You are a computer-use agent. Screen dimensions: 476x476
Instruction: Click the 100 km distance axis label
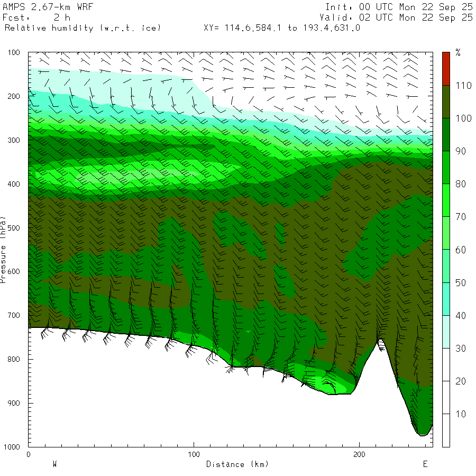click(194, 454)
